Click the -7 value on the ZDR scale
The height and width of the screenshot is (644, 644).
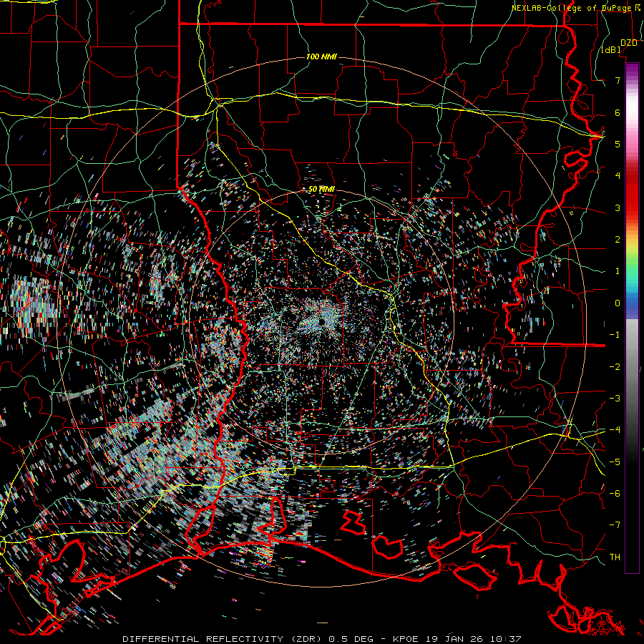tap(615, 525)
